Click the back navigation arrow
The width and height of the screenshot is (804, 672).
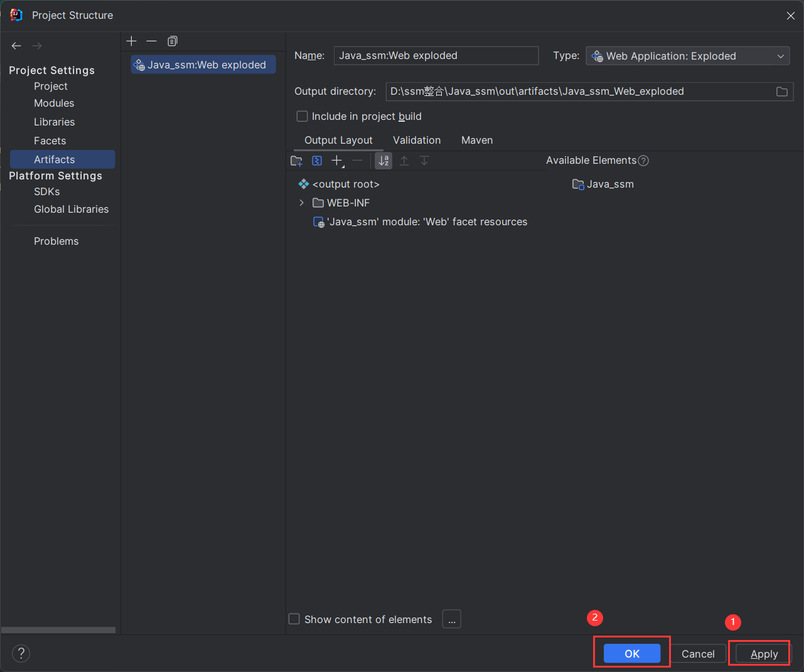point(16,46)
